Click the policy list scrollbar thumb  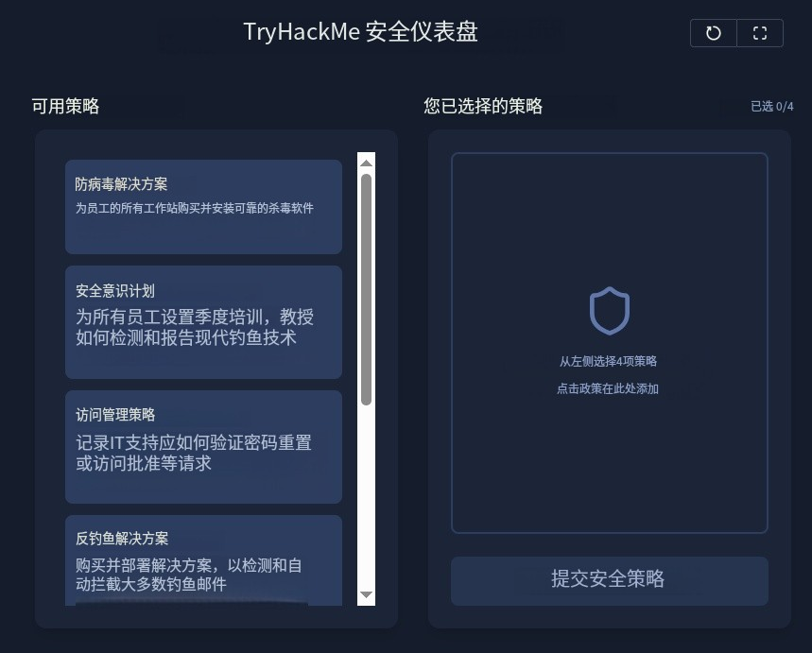pyautogui.click(x=366, y=289)
